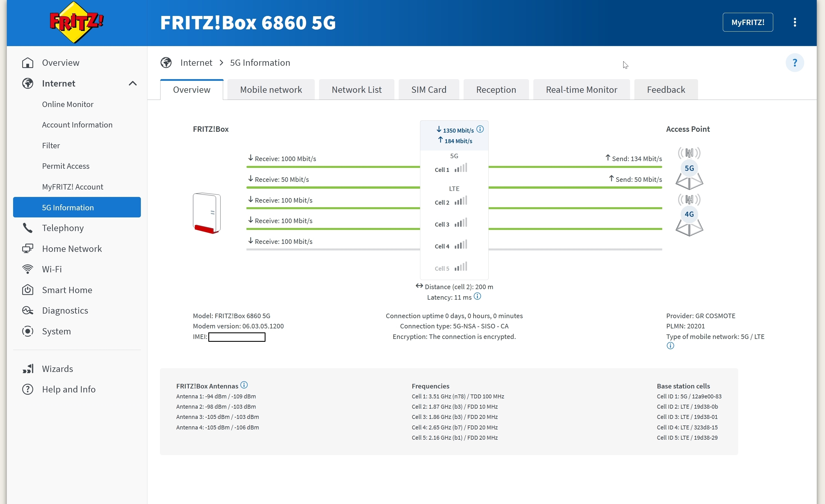Click 'Send: 50 Mbit/s' label
Viewport: 825px width, 504px height.
pyautogui.click(x=635, y=179)
